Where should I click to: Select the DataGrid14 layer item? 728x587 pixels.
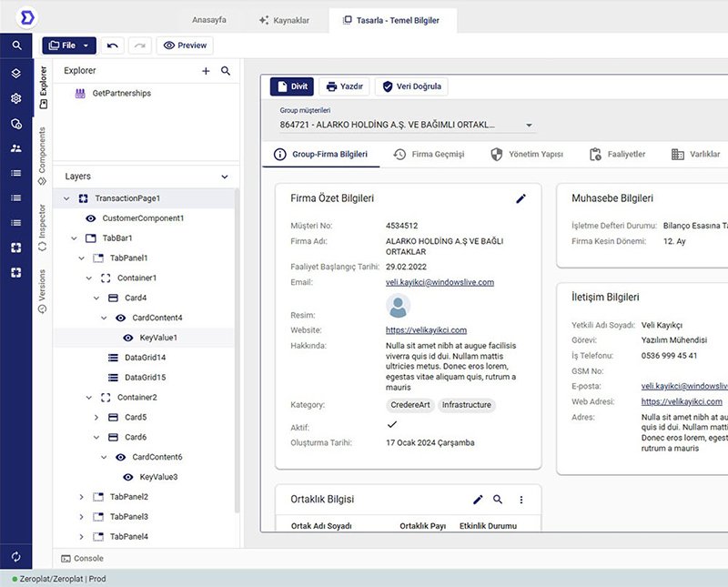[x=144, y=358]
